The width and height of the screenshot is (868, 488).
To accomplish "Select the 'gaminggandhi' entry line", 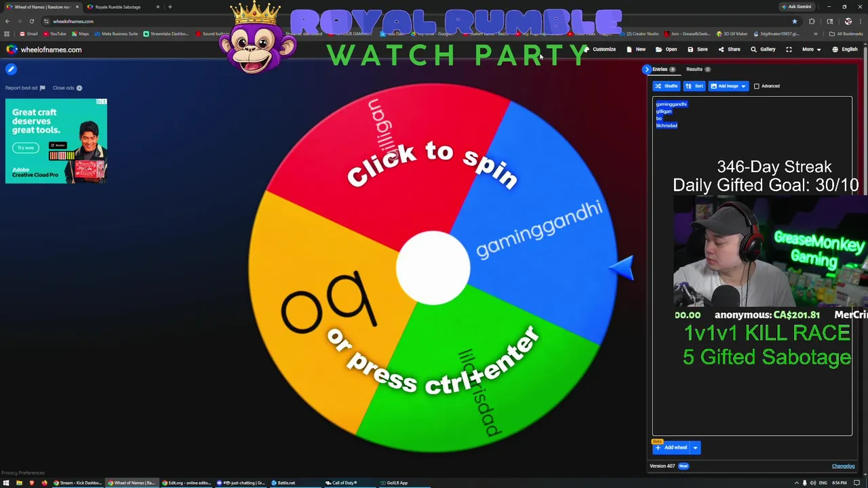I will tap(671, 104).
